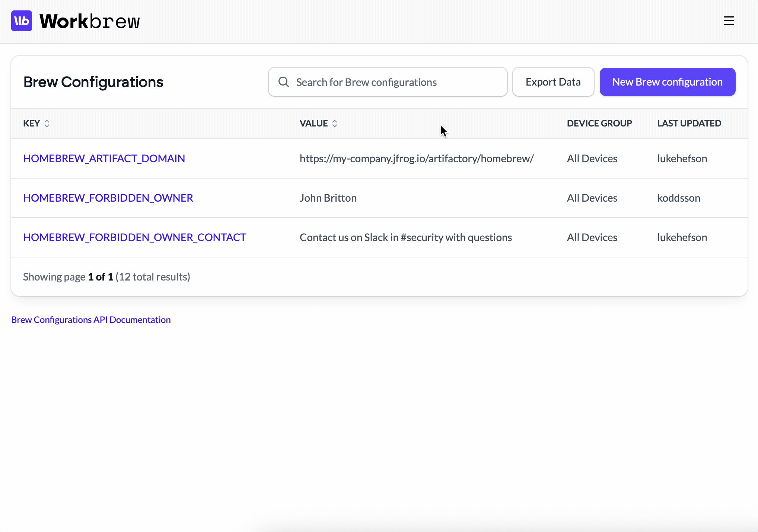
Task: Click the DEVICE GROUP column header
Action: [x=599, y=124]
